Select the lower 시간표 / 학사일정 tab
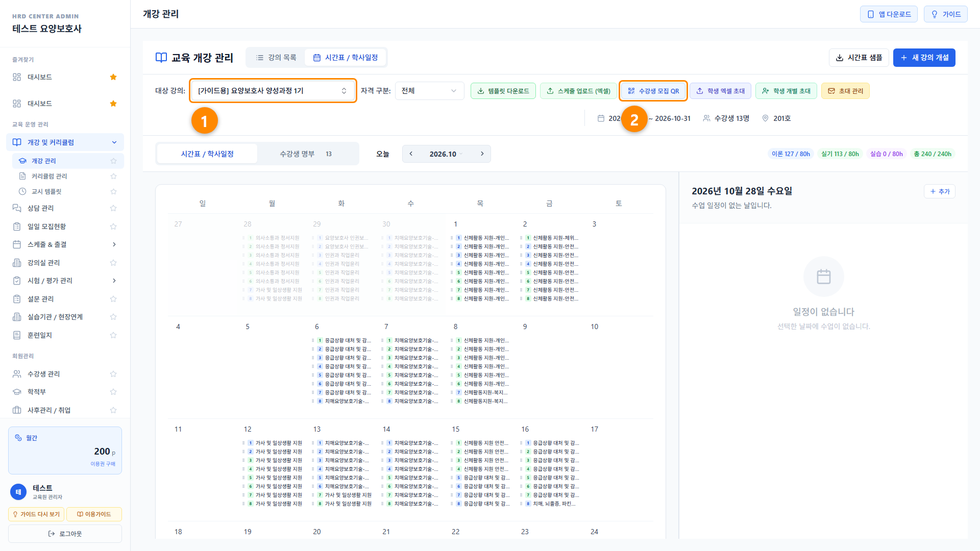Viewport: 980px width, 551px height. [207, 154]
